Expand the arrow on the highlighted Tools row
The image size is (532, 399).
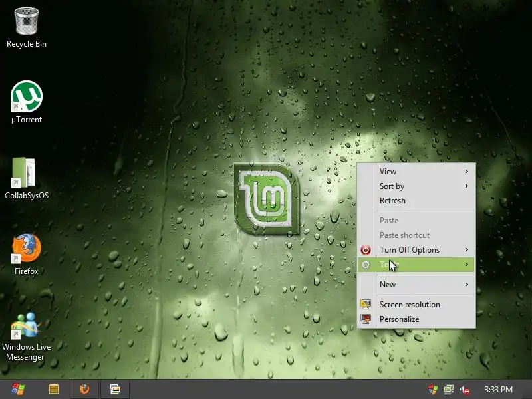click(x=467, y=265)
